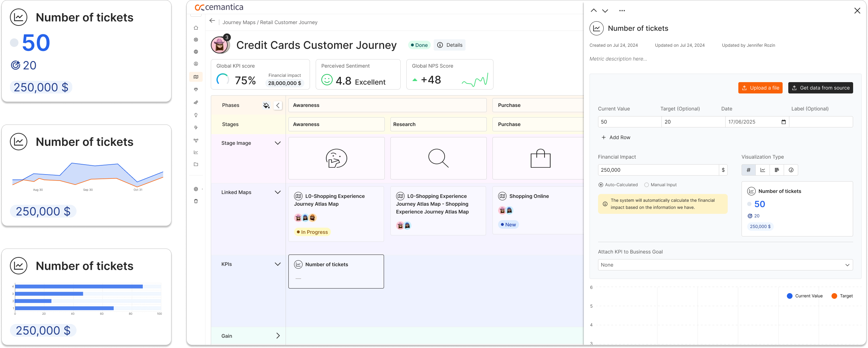Open the Details button next to Done
This screenshot has width=868, height=348.
point(450,45)
